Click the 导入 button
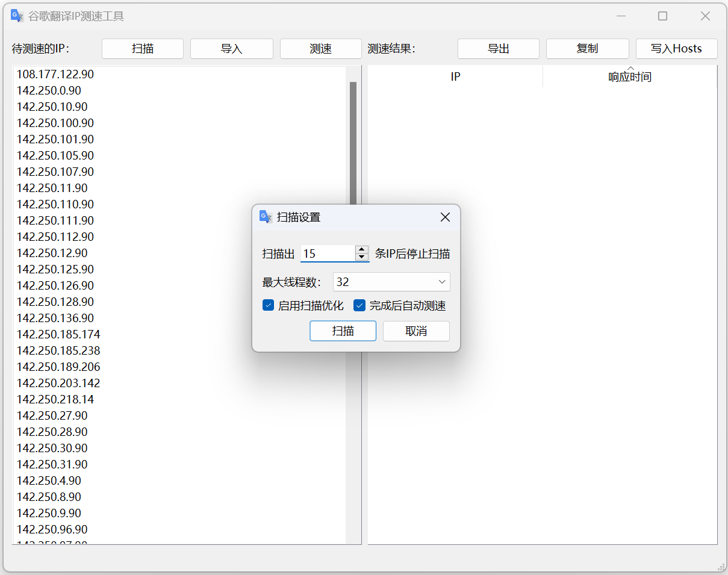This screenshot has height=575, width=728. [232, 49]
